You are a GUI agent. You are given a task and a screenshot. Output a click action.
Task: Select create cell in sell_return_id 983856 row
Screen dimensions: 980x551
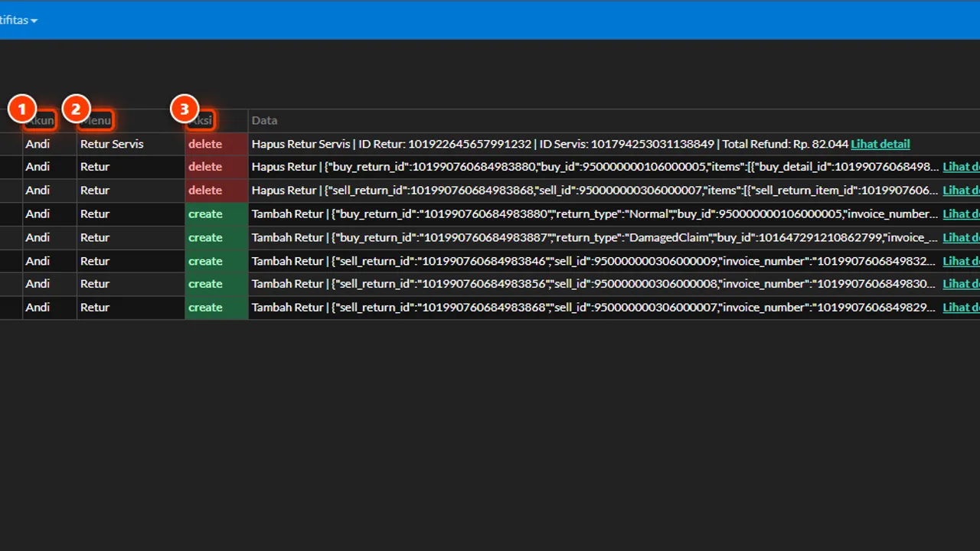point(217,284)
